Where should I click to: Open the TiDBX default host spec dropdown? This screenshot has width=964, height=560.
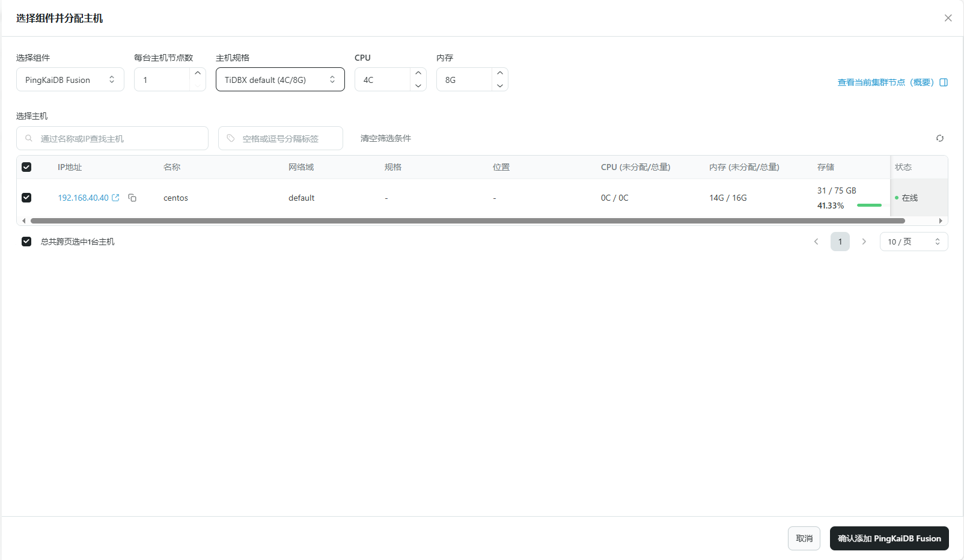280,79
